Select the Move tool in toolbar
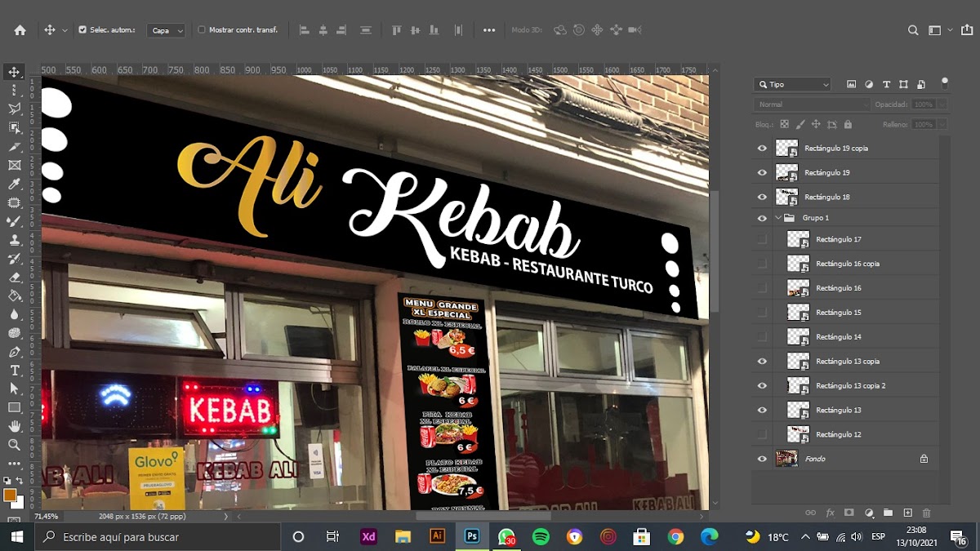980x551 pixels. click(14, 72)
